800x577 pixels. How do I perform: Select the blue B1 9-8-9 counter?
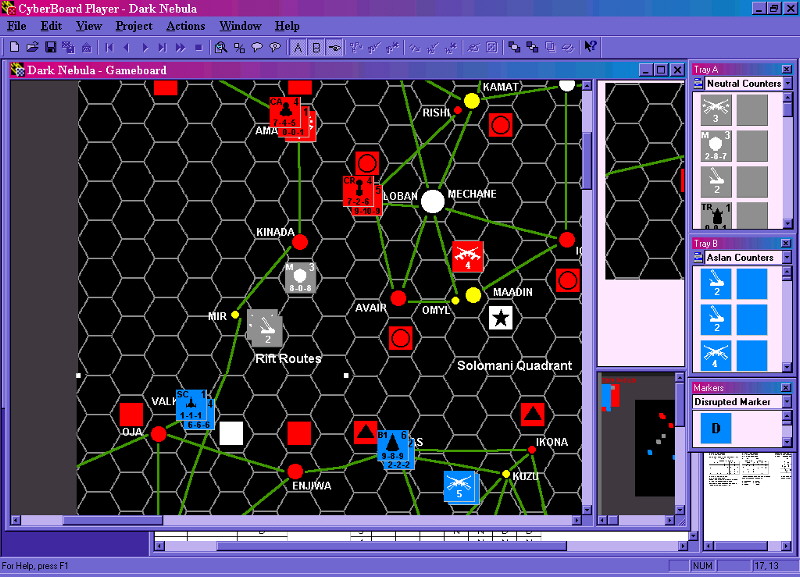392,445
